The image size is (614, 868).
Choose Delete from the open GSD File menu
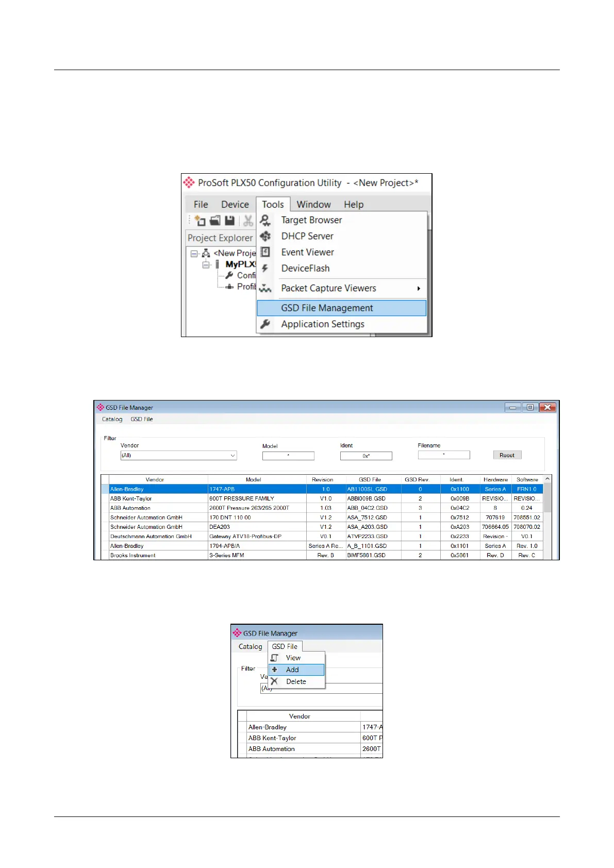tap(297, 681)
